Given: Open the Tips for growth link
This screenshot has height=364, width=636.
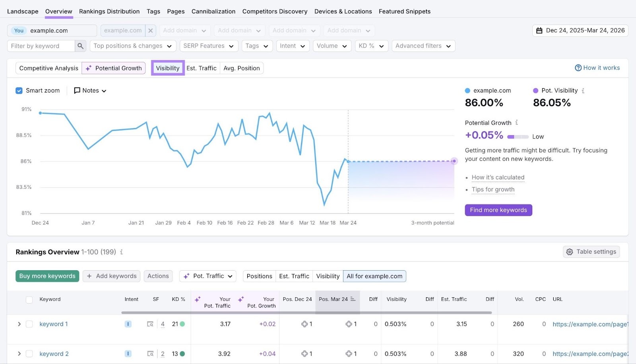Looking at the screenshot, I should coord(493,190).
